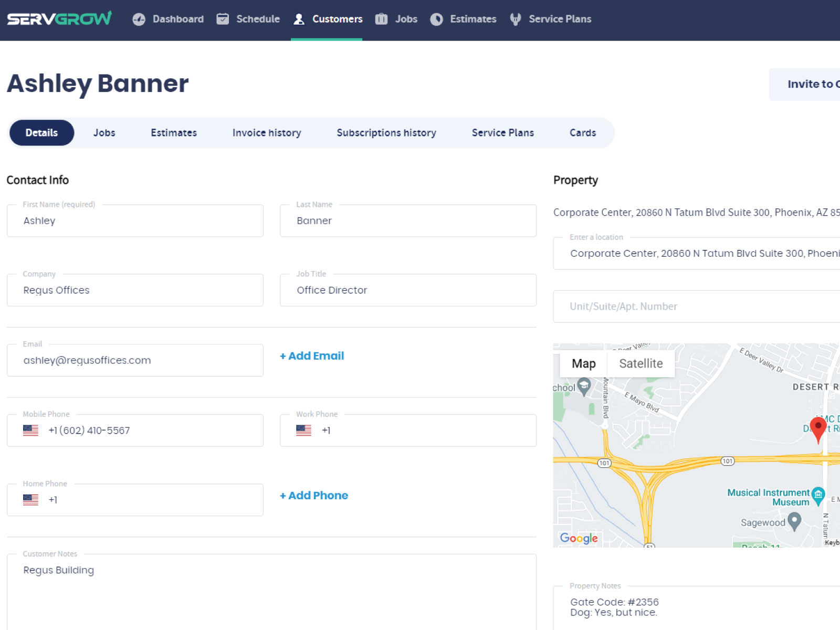The width and height of the screenshot is (840, 630).
Task: Open the Home Phone country flag selector
Action: pyautogui.click(x=31, y=500)
